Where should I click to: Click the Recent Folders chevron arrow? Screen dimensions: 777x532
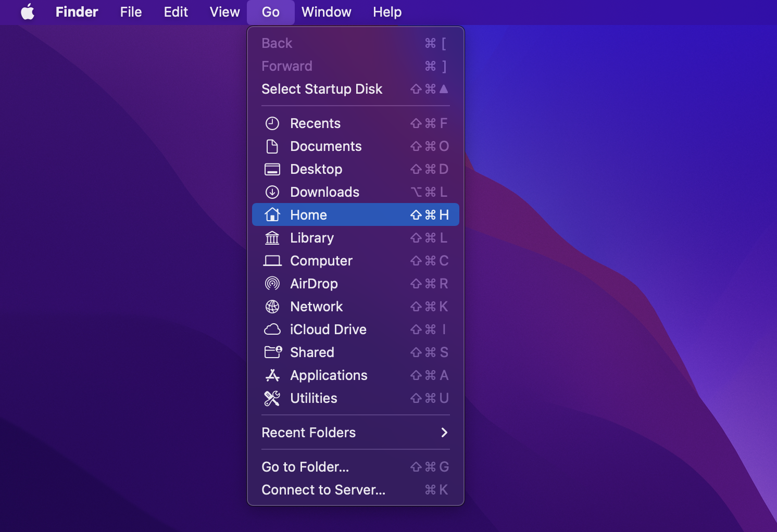tap(444, 433)
